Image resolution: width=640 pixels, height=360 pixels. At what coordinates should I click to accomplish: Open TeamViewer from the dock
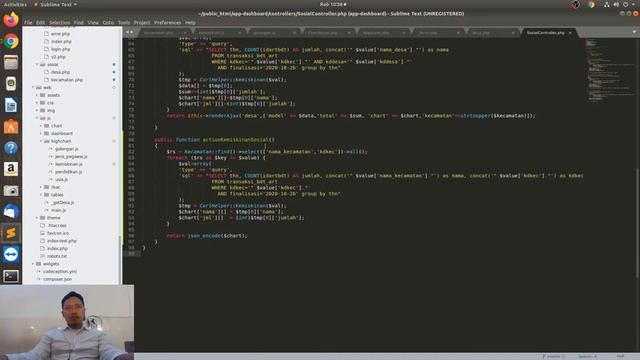[x=11, y=254]
